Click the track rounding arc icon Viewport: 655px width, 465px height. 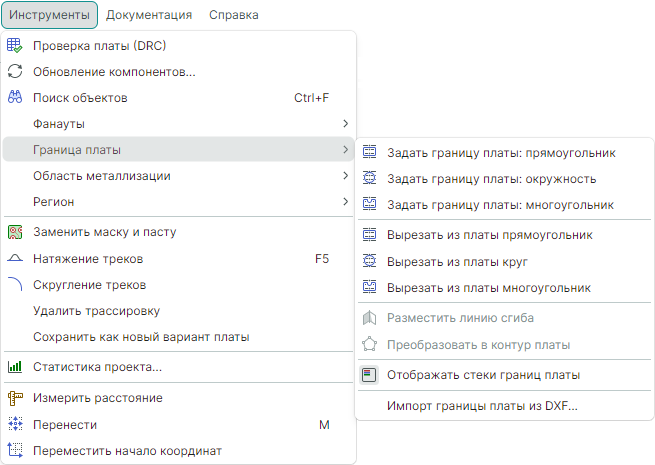point(15,284)
